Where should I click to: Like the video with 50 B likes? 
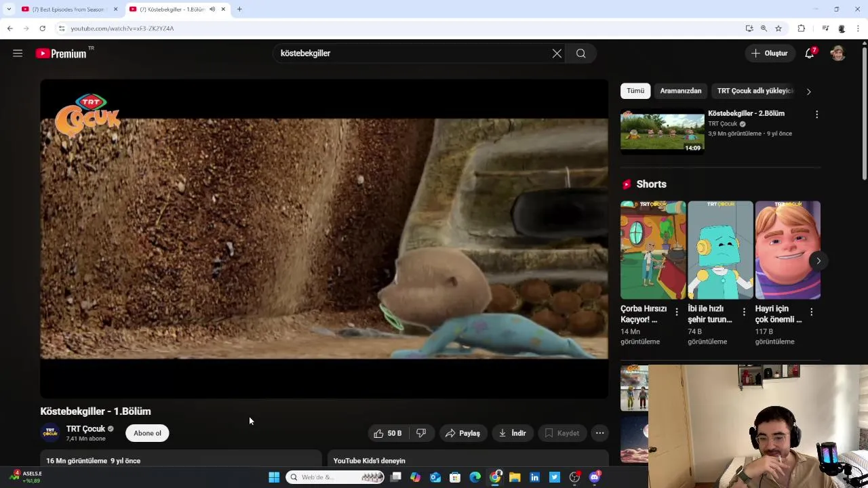pyautogui.click(x=388, y=433)
